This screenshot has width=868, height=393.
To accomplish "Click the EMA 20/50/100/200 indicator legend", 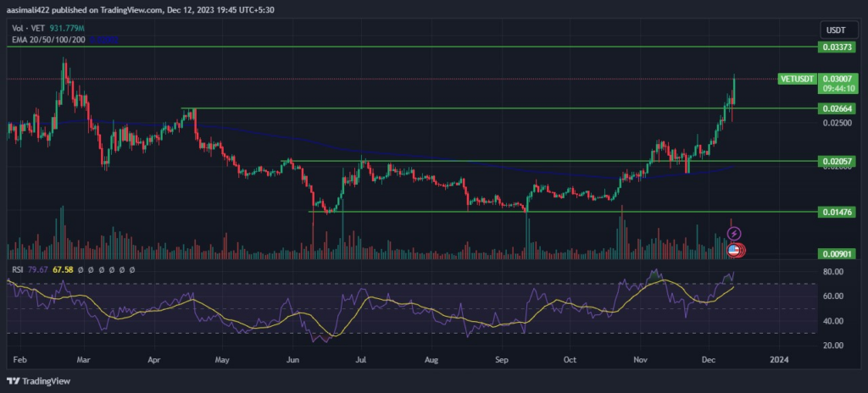I will (x=48, y=39).
